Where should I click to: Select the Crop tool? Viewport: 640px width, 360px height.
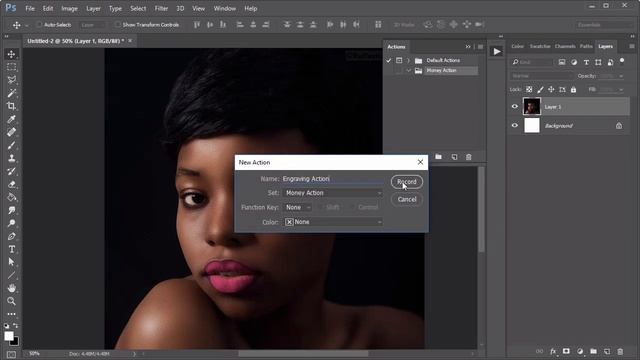coord(11,106)
